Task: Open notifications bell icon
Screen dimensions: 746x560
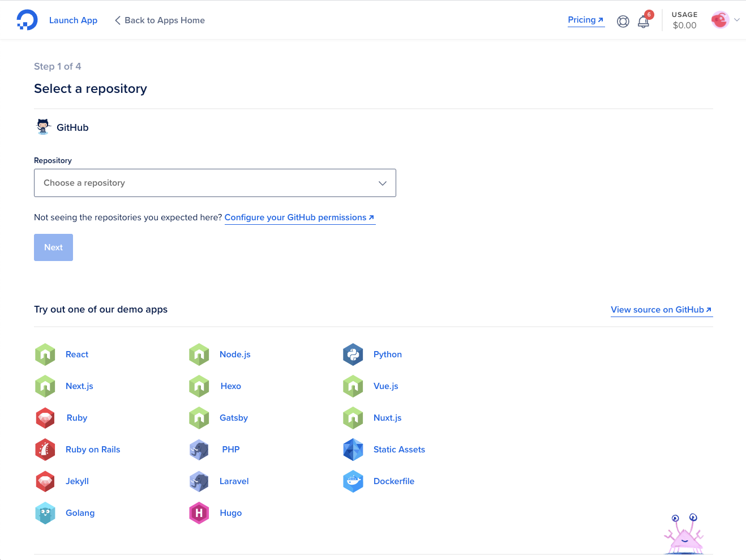Action: 644,22
